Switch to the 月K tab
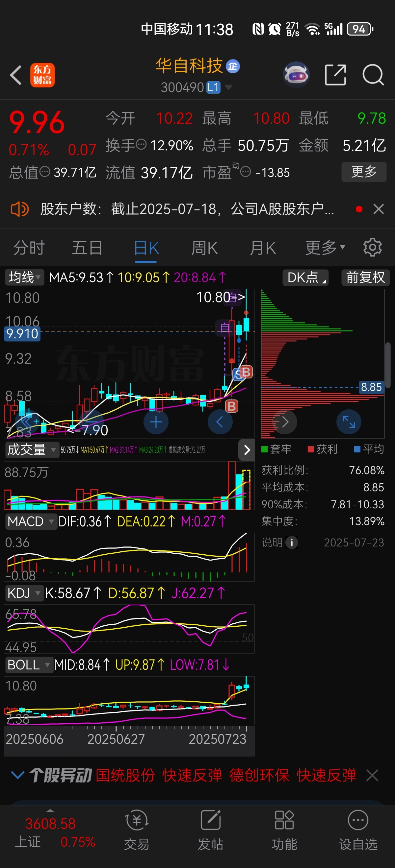395x868 pixels. [x=263, y=248]
